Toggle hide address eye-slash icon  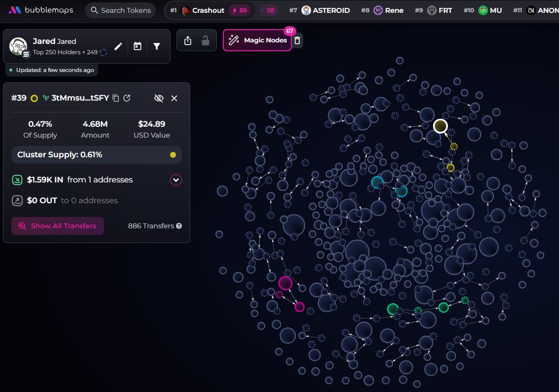[x=158, y=98]
